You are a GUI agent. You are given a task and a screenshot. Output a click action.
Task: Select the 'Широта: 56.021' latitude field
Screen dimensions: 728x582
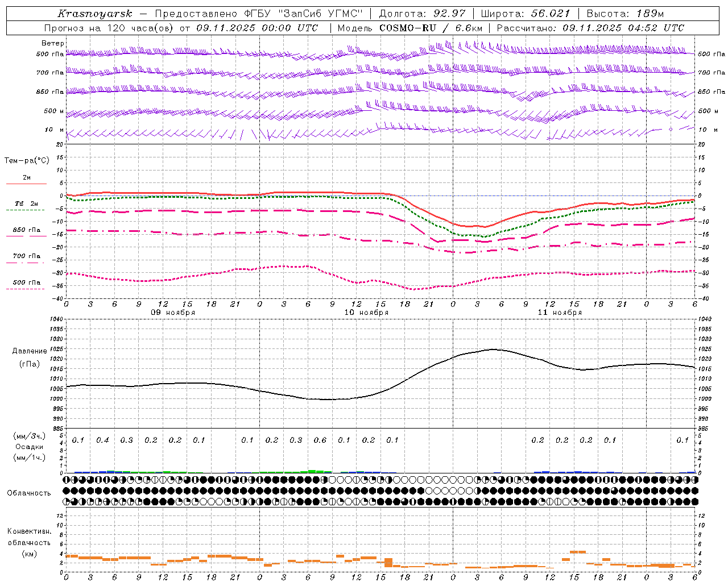click(x=526, y=14)
